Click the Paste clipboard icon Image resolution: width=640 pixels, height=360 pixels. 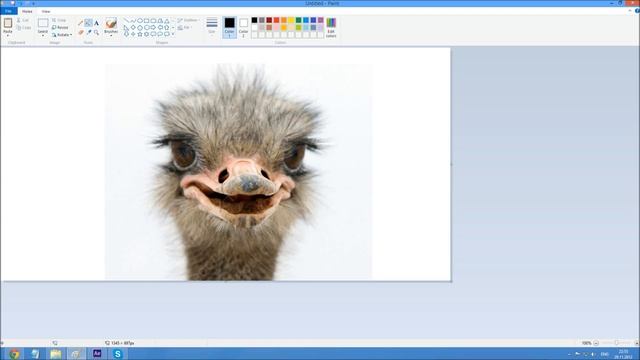click(x=8, y=23)
